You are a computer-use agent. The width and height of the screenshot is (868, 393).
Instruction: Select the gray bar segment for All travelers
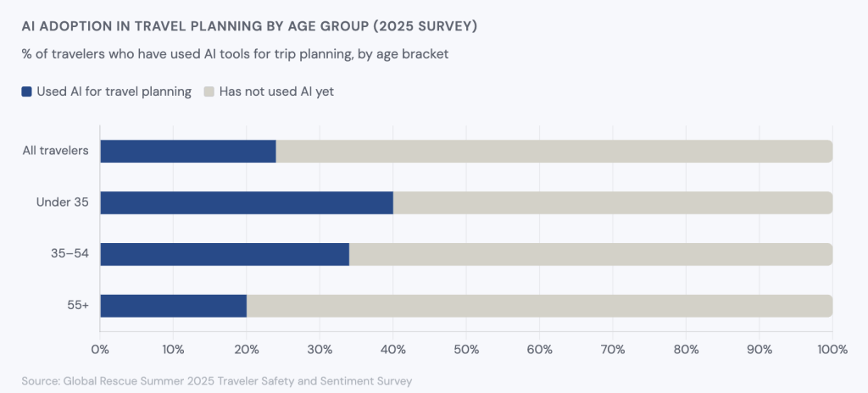click(554, 152)
